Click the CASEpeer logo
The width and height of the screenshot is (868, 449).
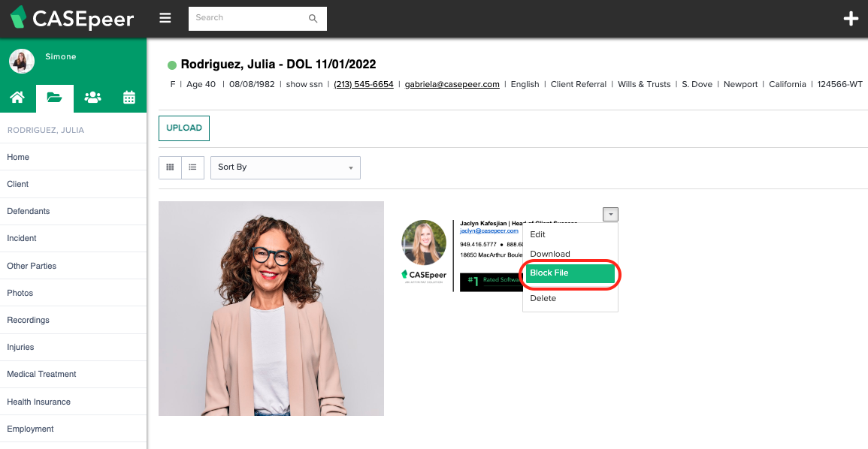73,18
